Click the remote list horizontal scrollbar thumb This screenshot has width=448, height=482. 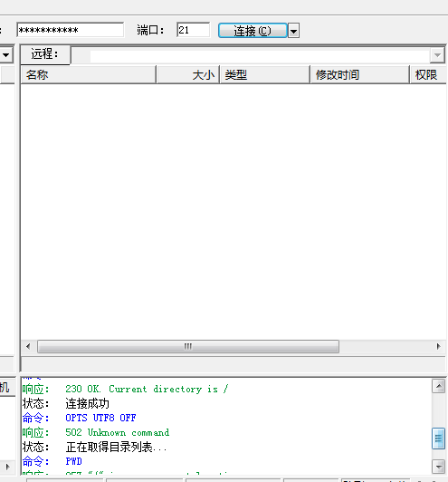coord(188,346)
